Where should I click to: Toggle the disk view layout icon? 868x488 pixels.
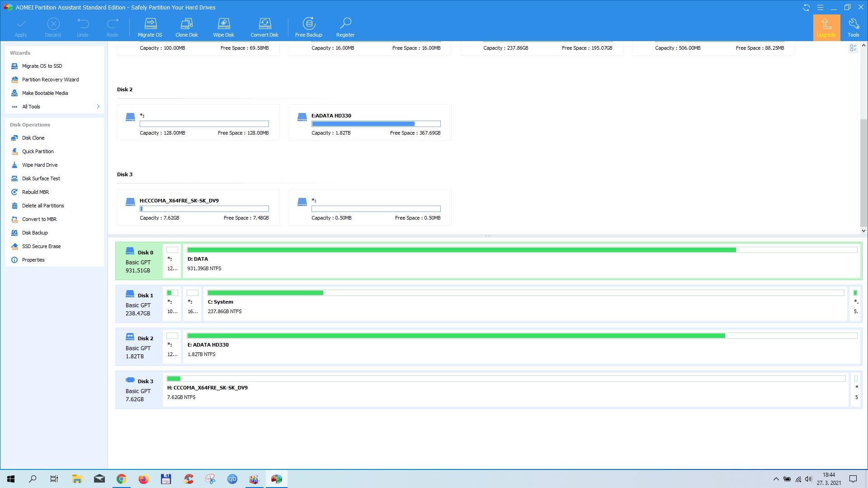pos(853,48)
